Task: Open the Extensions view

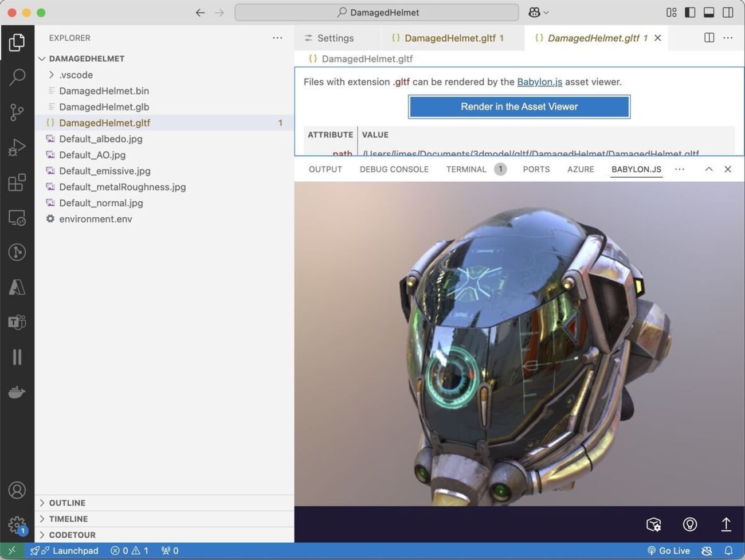Action: coord(17,182)
